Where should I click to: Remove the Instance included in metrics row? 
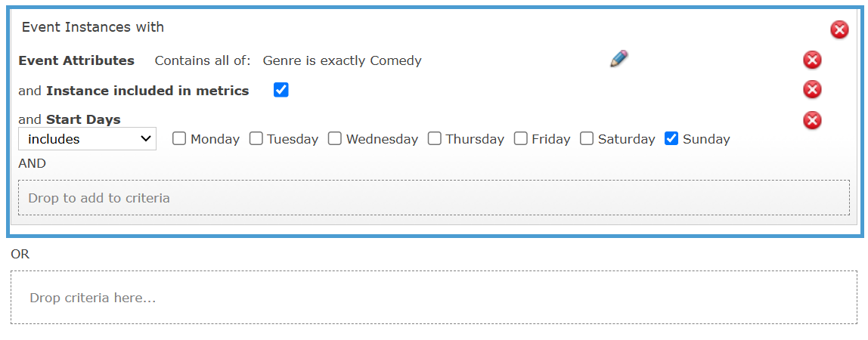pos(812,89)
